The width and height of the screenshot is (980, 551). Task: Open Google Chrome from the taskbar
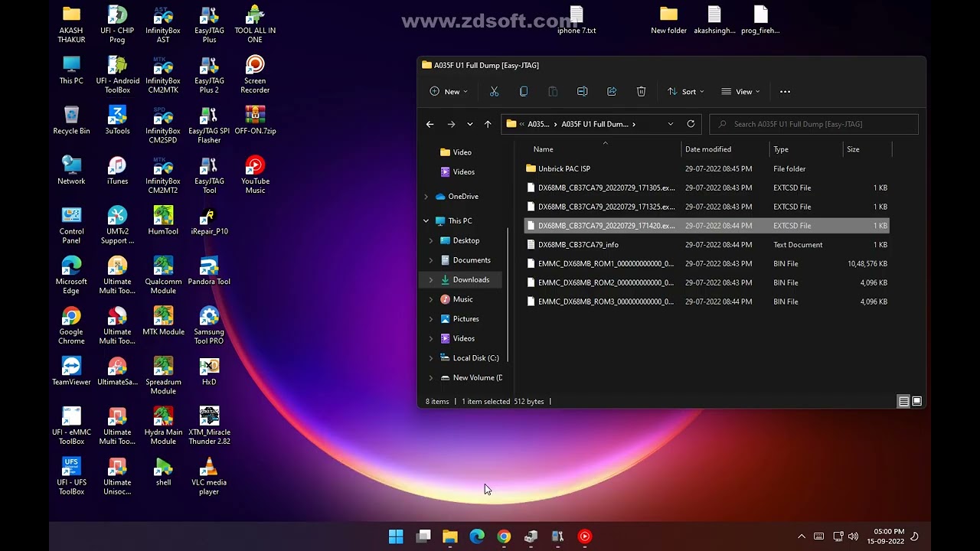point(504,536)
